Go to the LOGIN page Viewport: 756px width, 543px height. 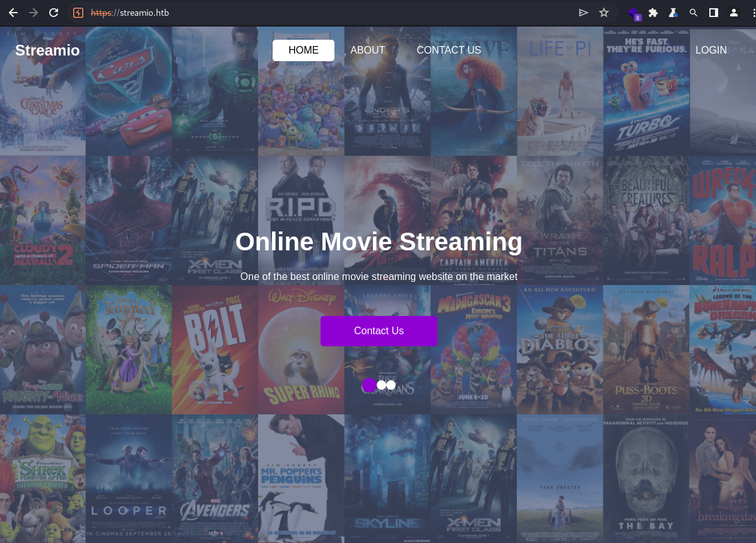[x=711, y=50]
